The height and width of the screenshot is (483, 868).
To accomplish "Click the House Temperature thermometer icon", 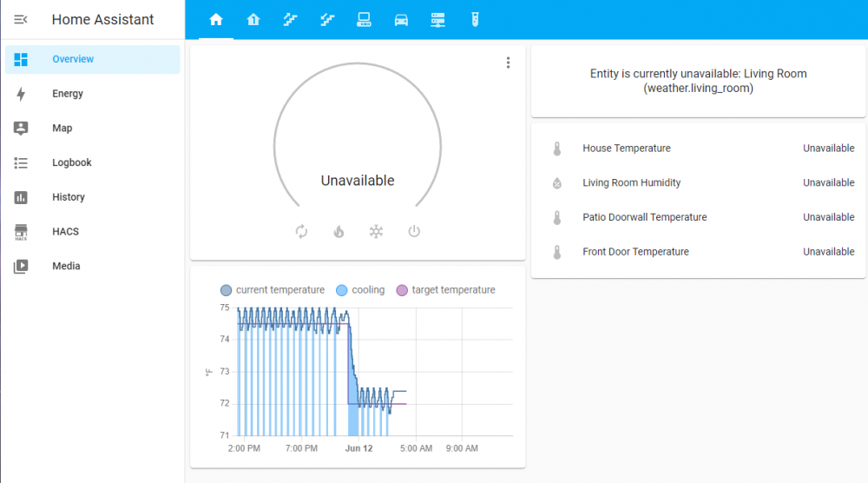I will click(557, 149).
